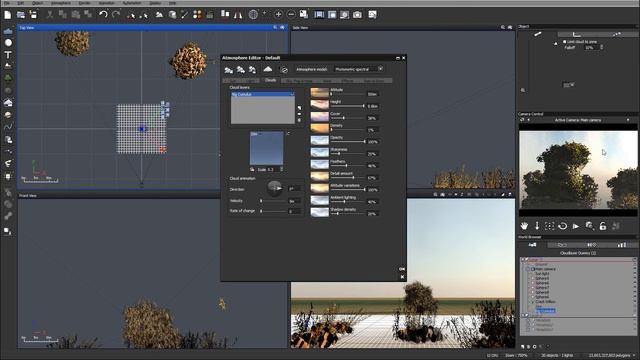Select the cloud object tool in left toolbar

tap(8, 102)
